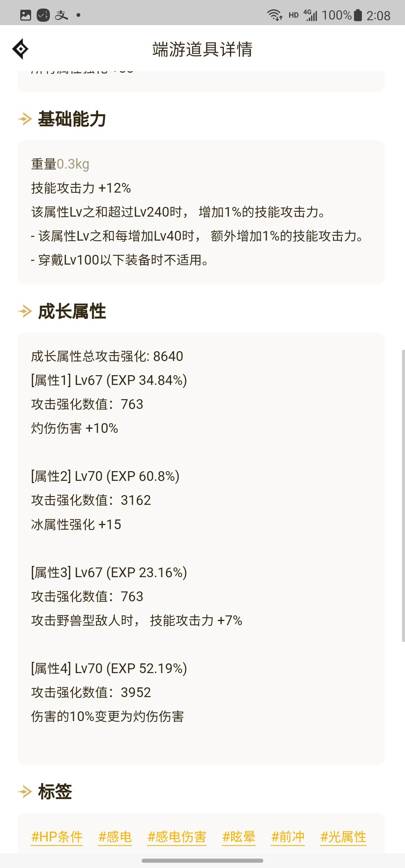Tap the Alipay notification icon in status bar
This screenshot has height=868, width=405.
(x=61, y=15)
